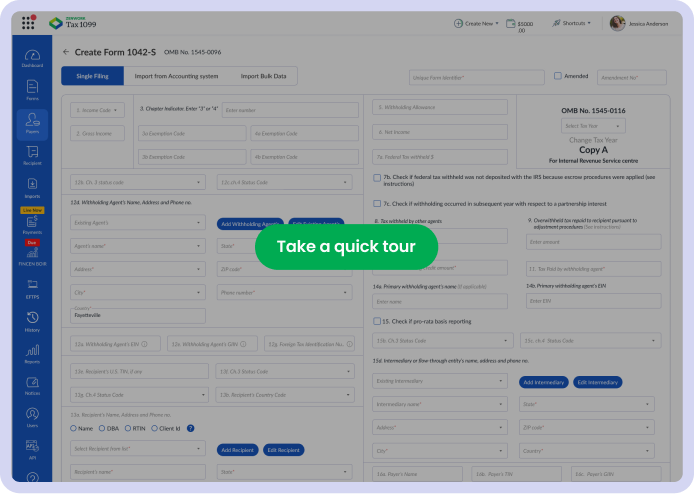
Task: Switch to Import from Accounting system tab
Action: (x=176, y=76)
